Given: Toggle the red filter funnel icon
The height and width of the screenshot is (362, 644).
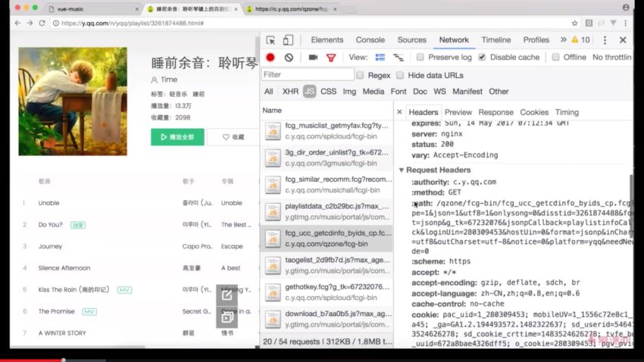Looking at the screenshot, I should [x=331, y=58].
